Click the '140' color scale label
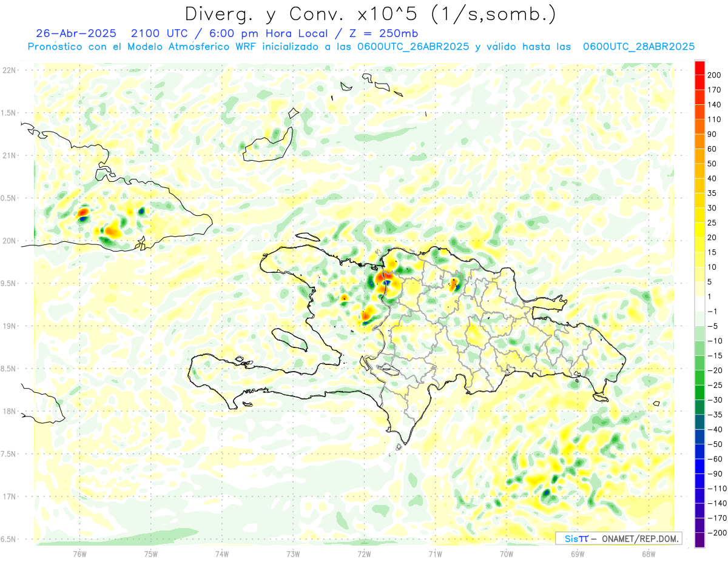 point(715,105)
